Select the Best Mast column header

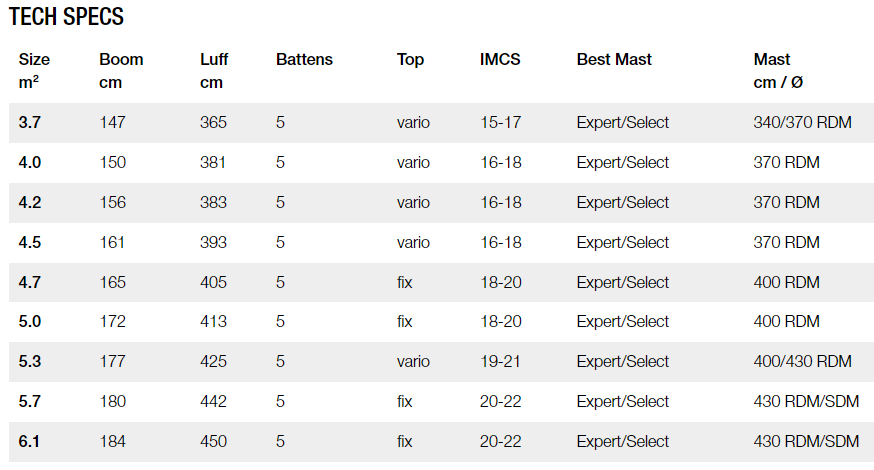[x=614, y=60]
